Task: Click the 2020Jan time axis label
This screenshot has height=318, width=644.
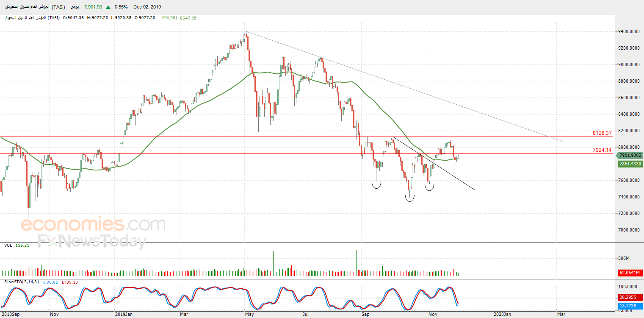Action: pyautogui.click(x=503, y=315)
